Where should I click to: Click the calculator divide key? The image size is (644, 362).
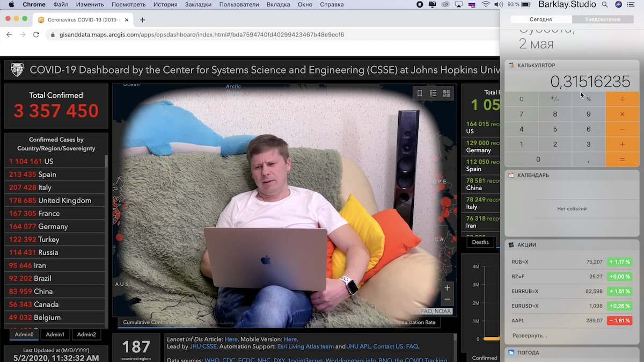pos(622,99)
